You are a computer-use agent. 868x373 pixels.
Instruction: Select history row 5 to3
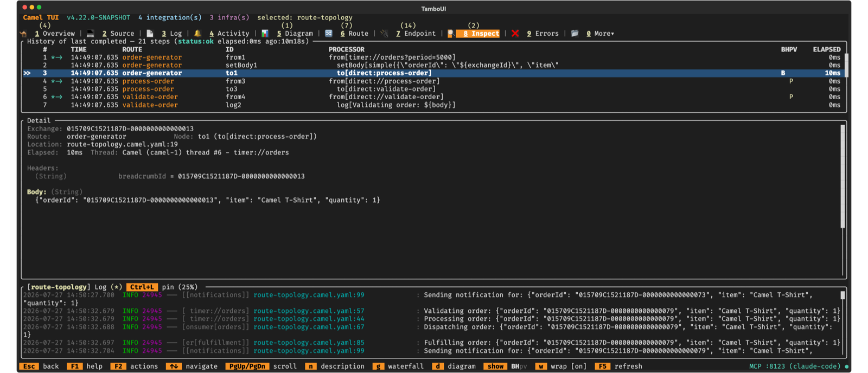pyautogui.click(x=434, y=89)
